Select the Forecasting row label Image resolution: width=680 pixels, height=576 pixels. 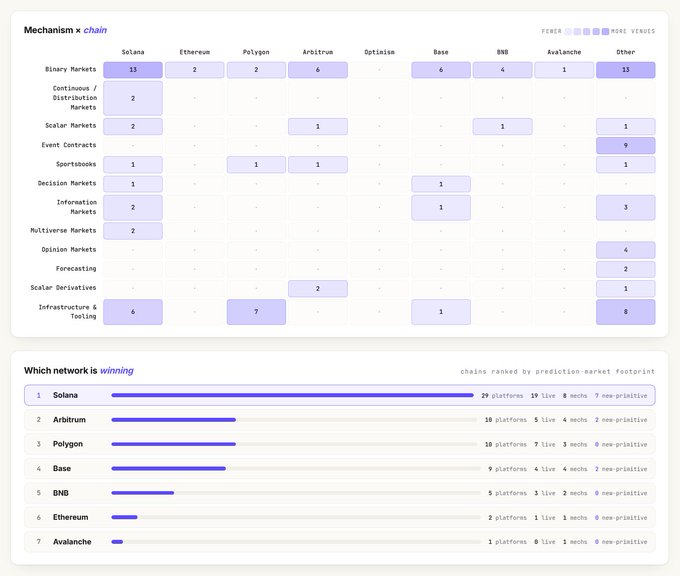pos(76,268)
